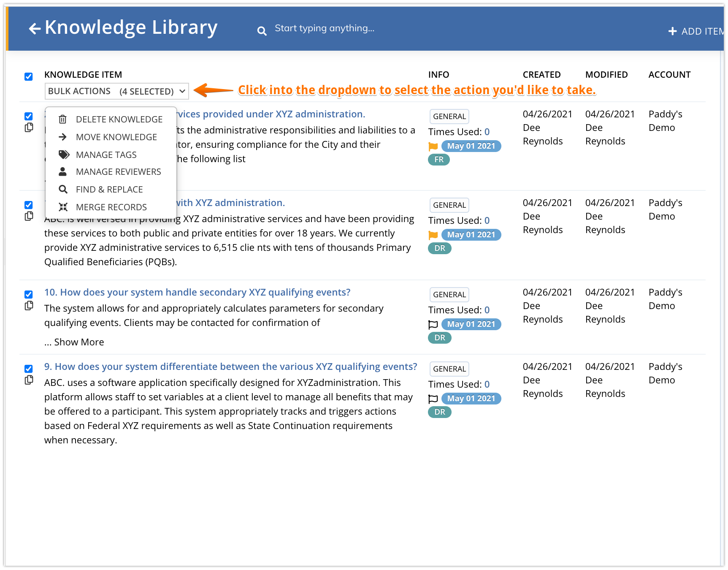Click the orange flag icon in first row
This screenshot has height=570, width=728.
click(433, 147)
